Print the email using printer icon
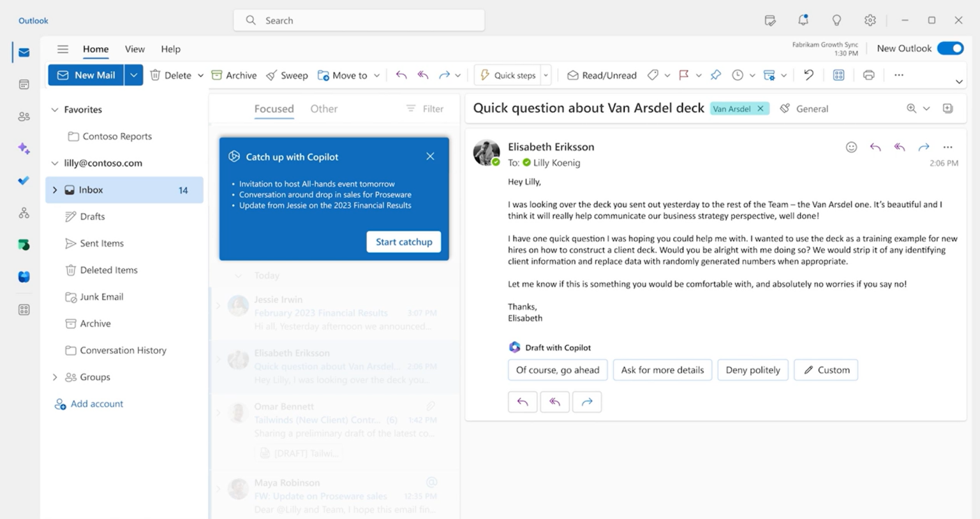The width and height of the screenshot is (980, 519). coord(868,75)
